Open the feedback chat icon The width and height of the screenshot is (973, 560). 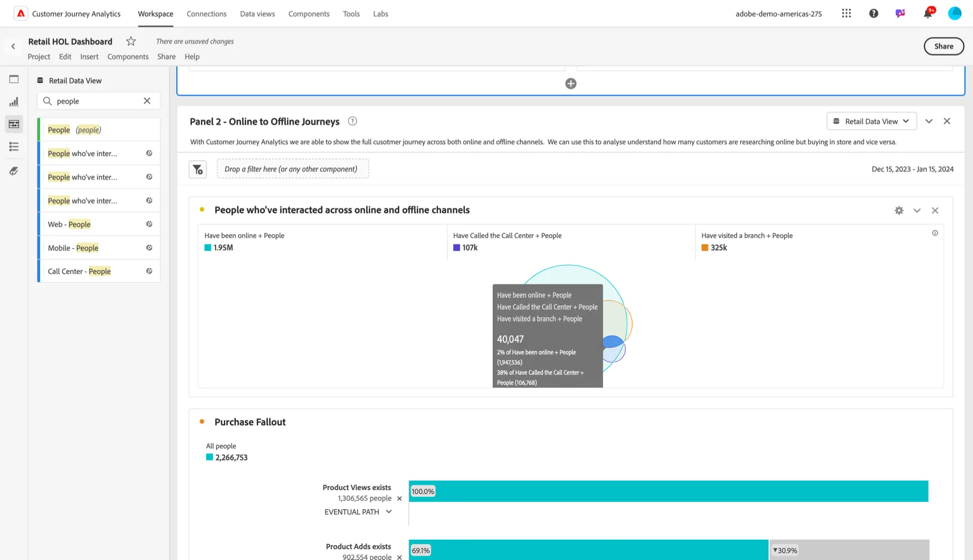[900, 14]
